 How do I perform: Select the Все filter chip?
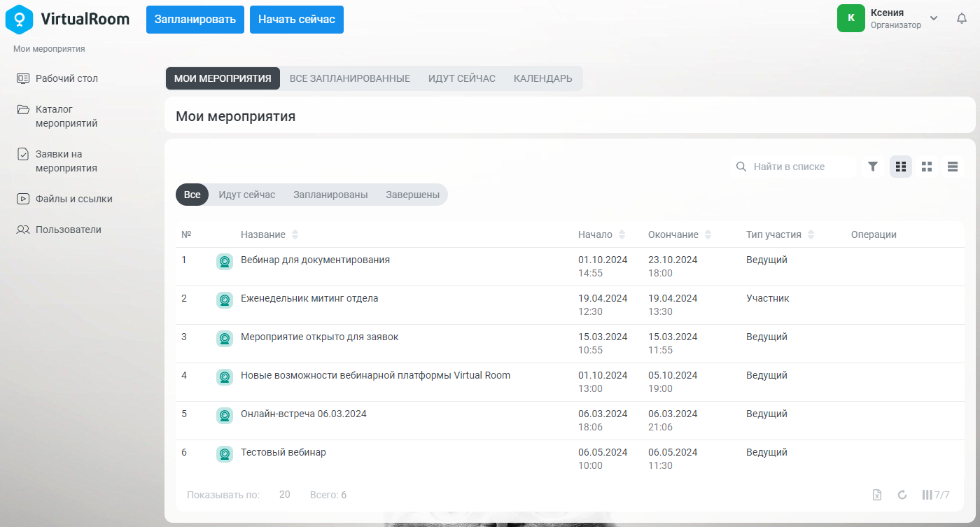192,195
